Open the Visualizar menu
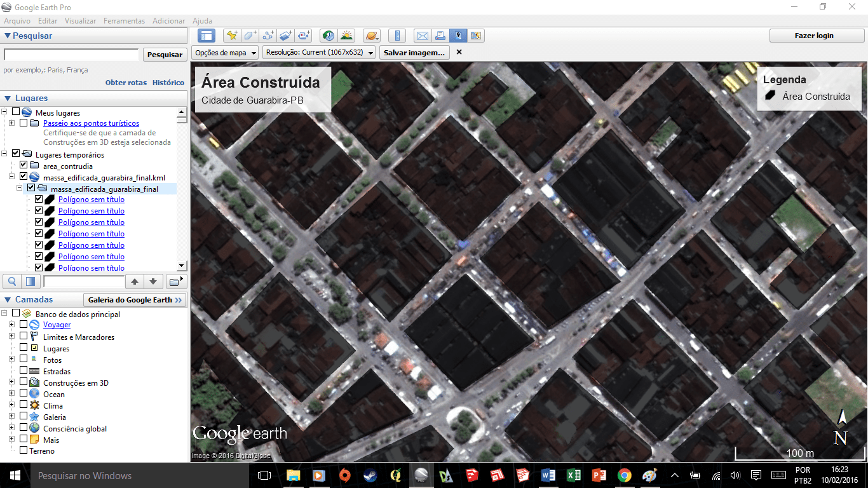The height and width of the screenshot is (488, 868). [x=80, y=21]
